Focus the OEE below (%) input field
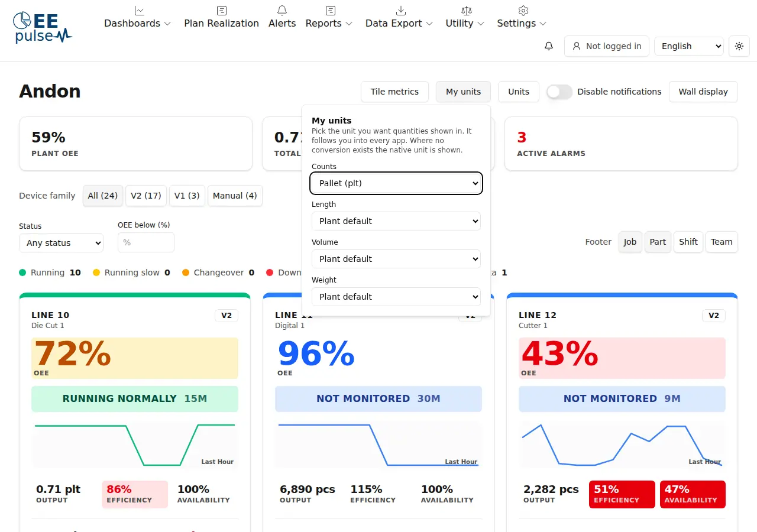This screenshot has width=757, height=532. click(x=146, y=242)
